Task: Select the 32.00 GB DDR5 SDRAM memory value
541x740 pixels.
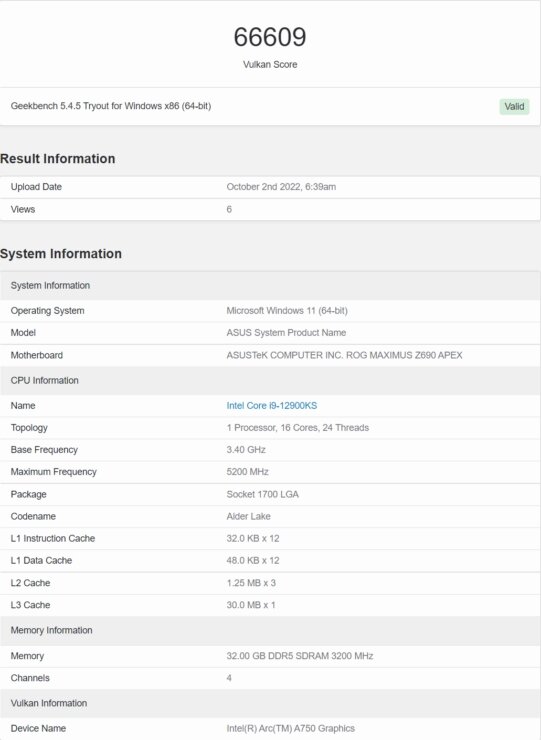Action: [x=300, y=656]
